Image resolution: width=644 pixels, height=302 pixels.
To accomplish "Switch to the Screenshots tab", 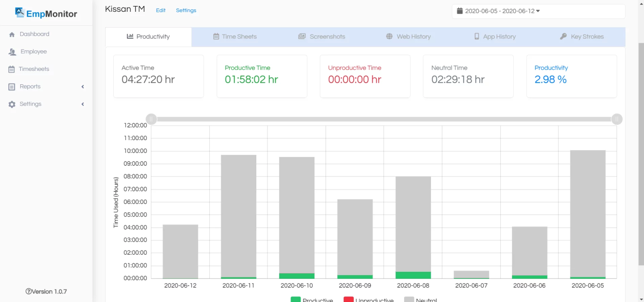I will pos(322,36).
